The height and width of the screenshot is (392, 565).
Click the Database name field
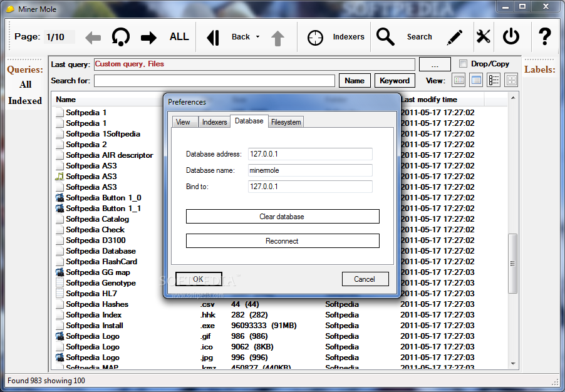(x=310, y=170)
